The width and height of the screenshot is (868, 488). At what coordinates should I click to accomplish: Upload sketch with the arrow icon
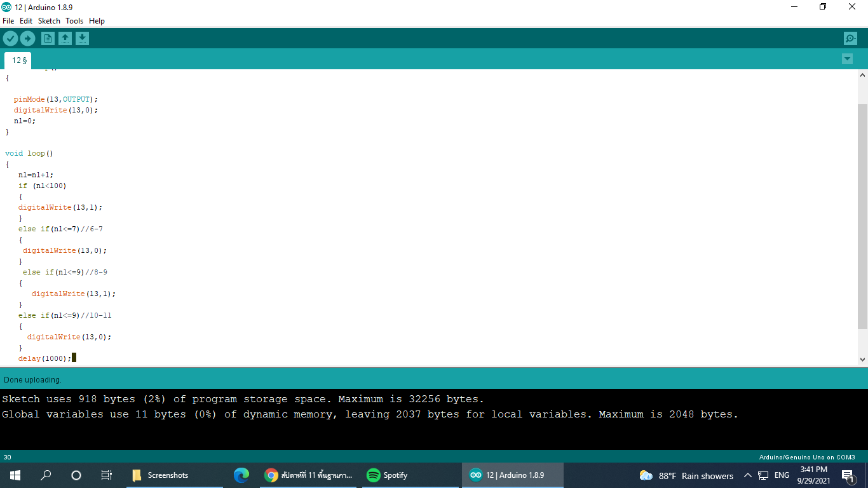(x=27, y=39)
